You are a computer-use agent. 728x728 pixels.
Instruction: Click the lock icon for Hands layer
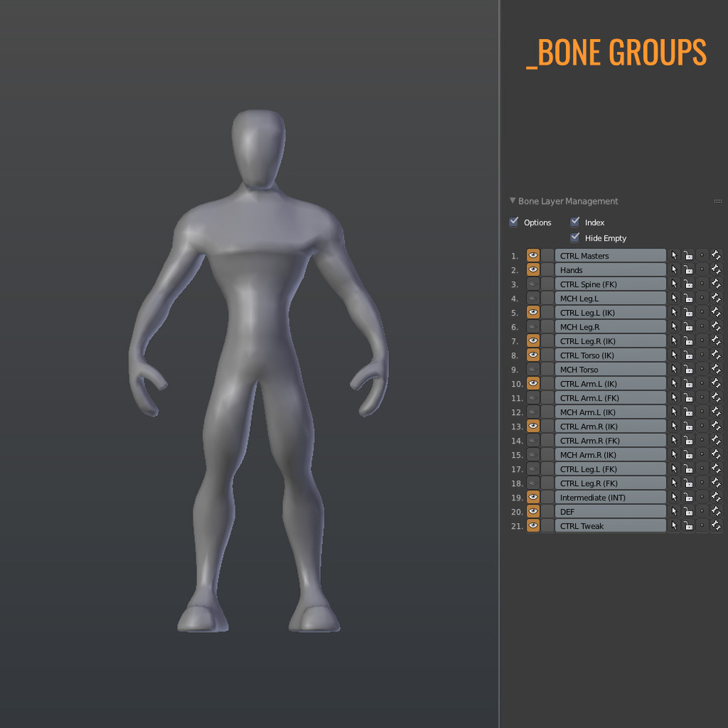688,269
